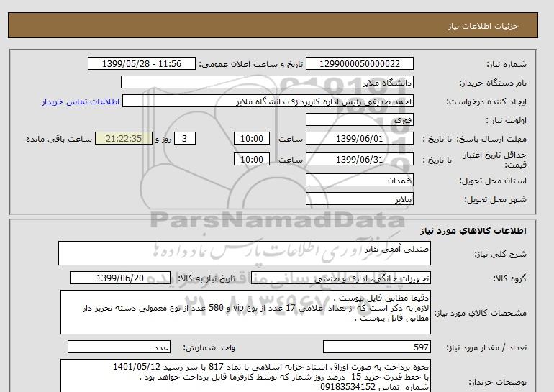The width and height of the screenshot is (554, 392).
Task: Select goods group field تجهیزات خانگی، اداری و صنعتی
Action: coord(340,278)
